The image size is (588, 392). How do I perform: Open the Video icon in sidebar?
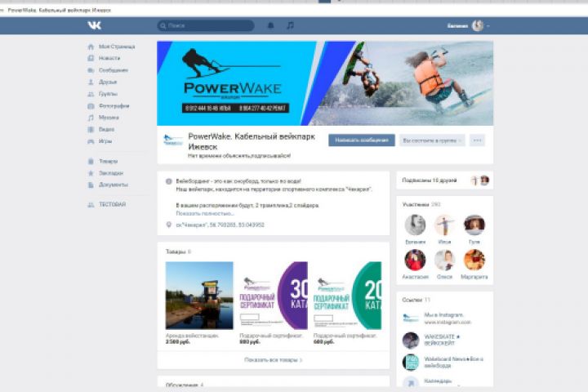(91, 129)
